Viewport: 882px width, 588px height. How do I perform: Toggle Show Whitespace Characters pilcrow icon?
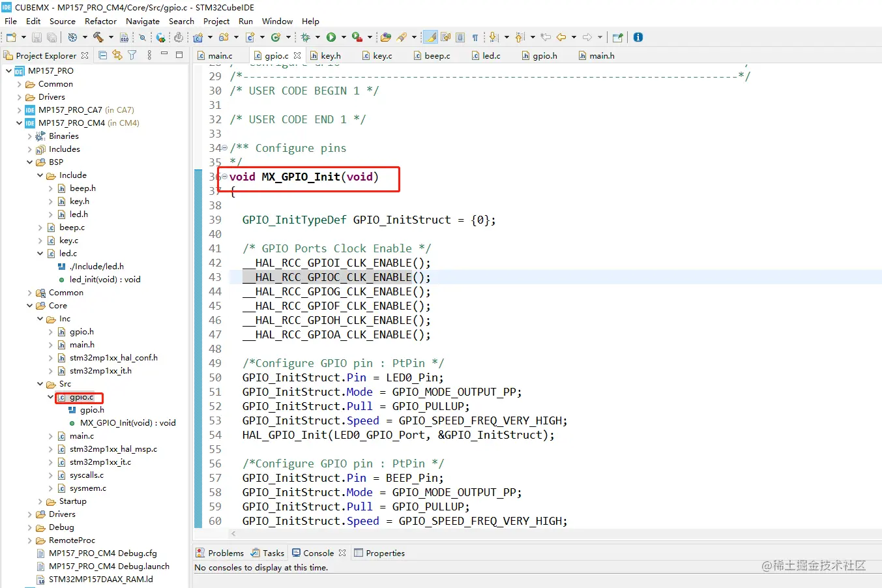click(x=475, y=38)
